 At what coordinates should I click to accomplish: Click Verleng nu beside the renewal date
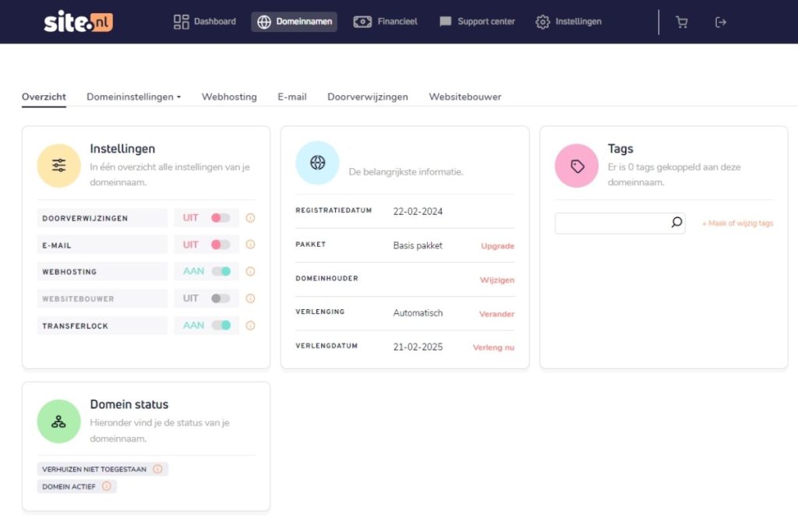tap(493, 347)
